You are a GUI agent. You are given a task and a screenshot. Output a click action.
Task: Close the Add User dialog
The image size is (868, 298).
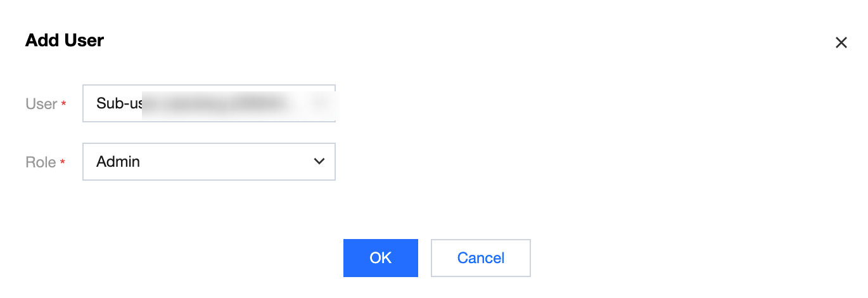(x=841, y=42)
